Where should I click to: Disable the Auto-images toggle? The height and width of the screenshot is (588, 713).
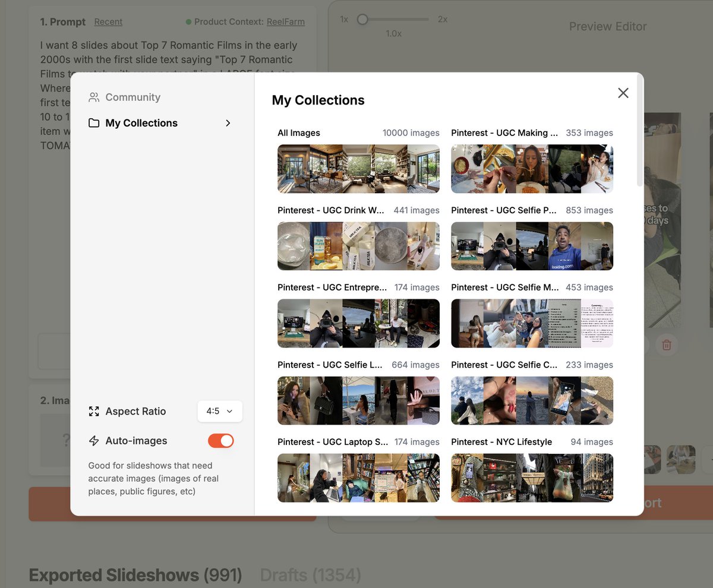coord(220,441)
